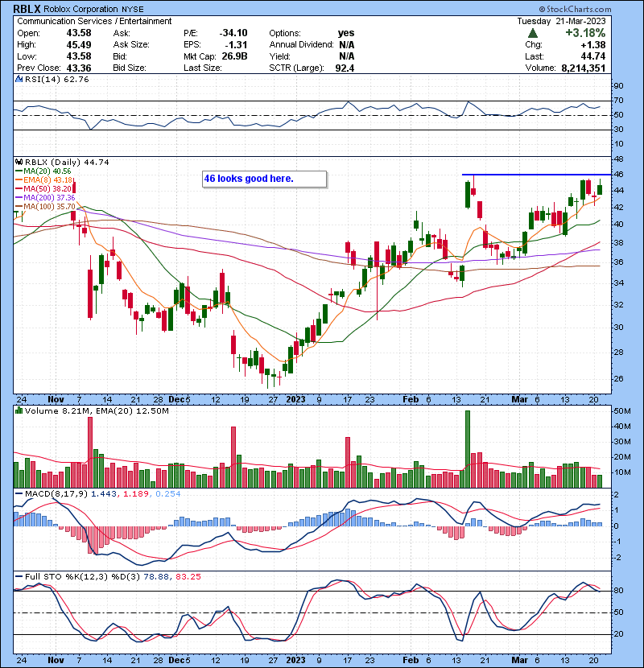Viewport: 644px width, 668px height.
Task: Click the candlestick icon beside RBLX (Daily)
Action: coord(19,162)
